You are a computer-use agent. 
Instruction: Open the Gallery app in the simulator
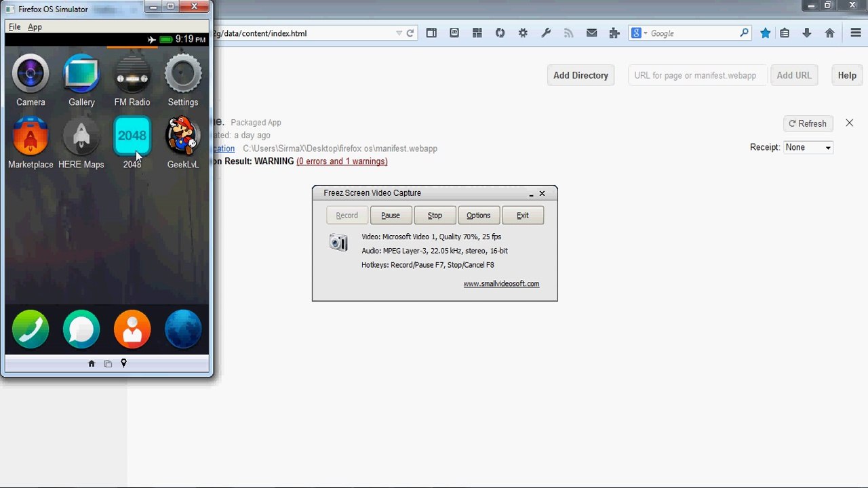(81, 74)
